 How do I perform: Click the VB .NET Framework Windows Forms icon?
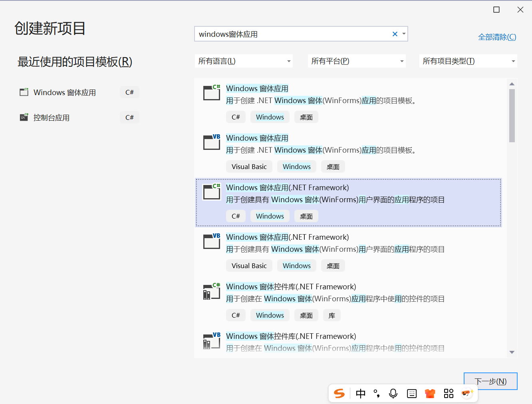click(212, 241)
